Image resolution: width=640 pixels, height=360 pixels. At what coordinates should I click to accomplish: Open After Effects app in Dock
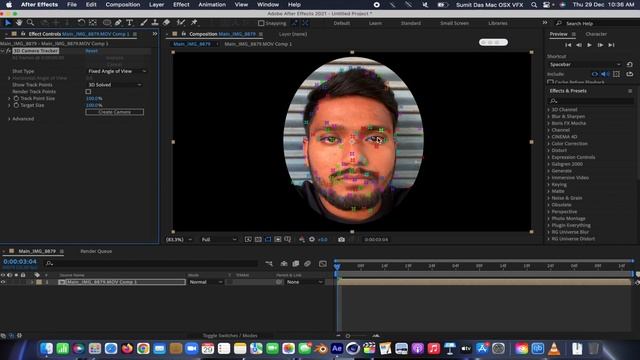pyautogui.click(x=337, y=349)
